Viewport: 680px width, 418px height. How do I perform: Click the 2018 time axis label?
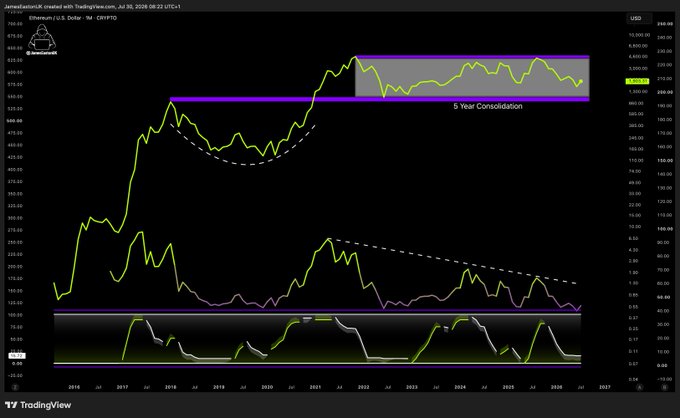point(170,387)
